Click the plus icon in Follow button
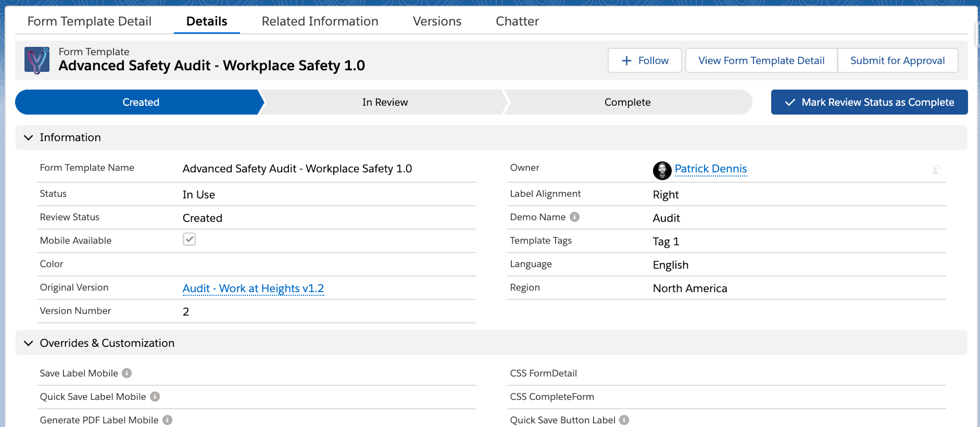This screenshot has width=980, height=427. 626,61
